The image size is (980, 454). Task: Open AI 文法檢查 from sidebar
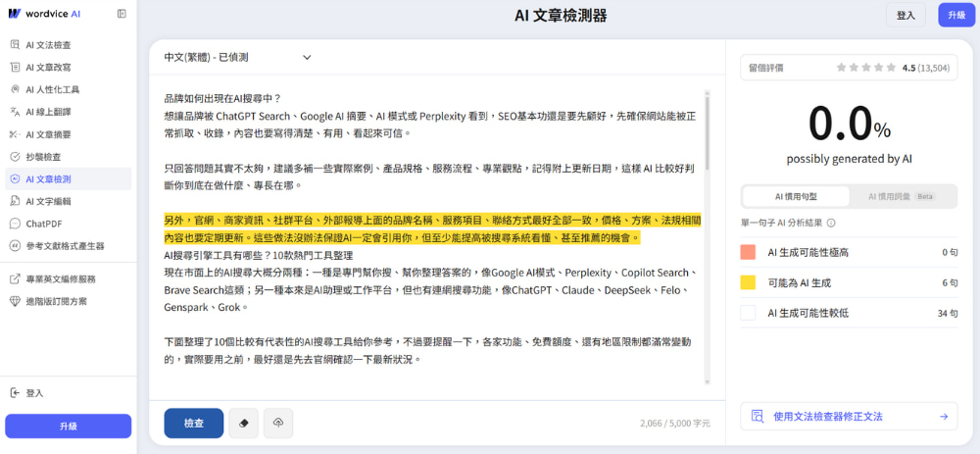pyautogui.click(x=69, y=45)
